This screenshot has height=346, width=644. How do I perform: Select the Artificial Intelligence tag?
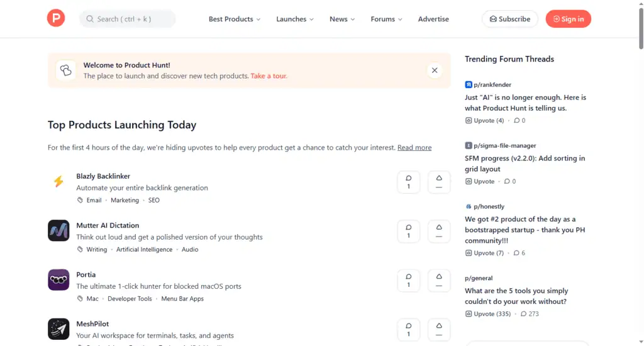144,249
